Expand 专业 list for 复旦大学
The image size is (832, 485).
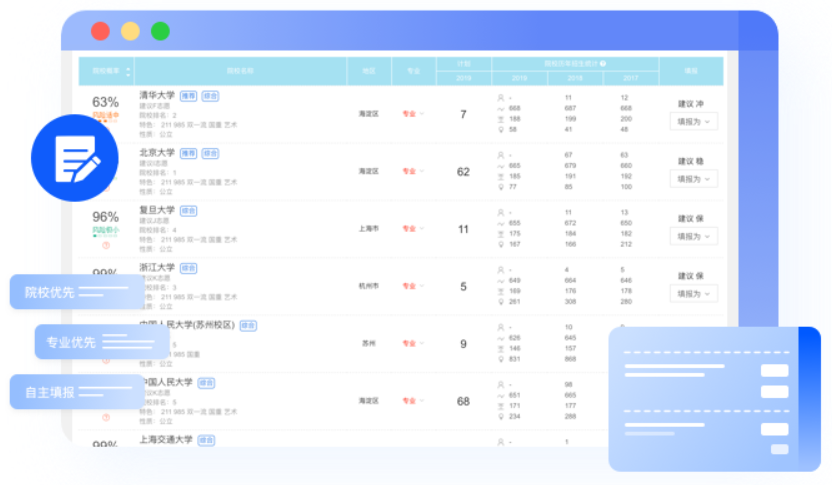(x=413, y=228)
